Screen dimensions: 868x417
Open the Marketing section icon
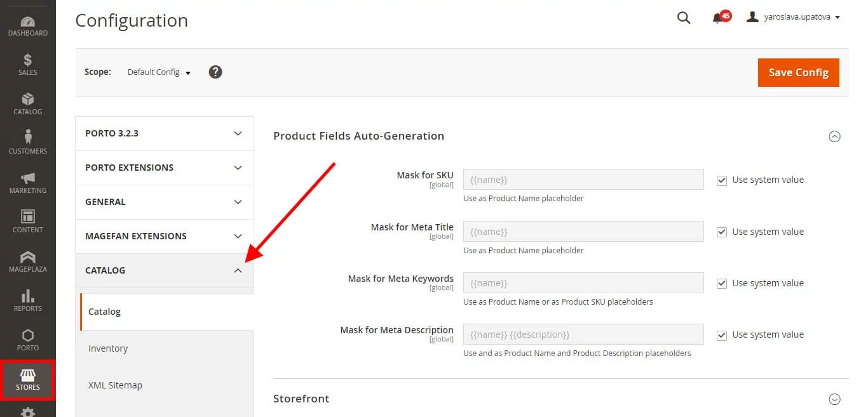point(27,182)
